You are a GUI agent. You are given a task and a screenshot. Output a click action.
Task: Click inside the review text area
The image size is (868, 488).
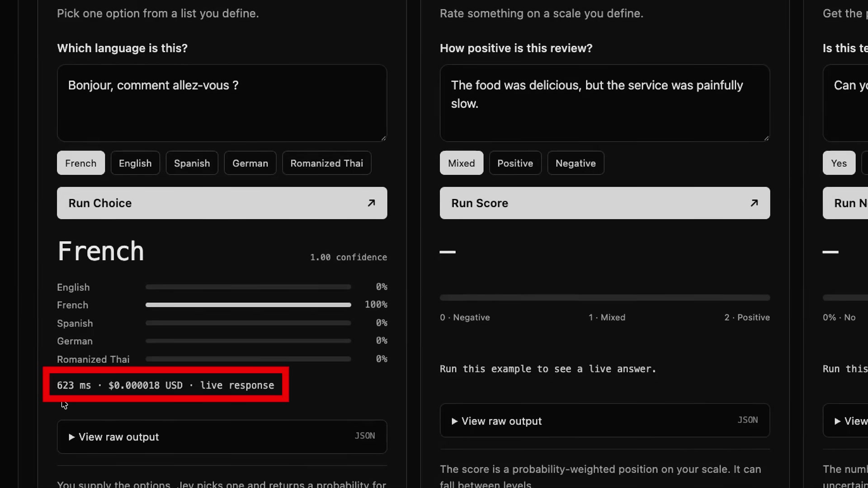pos(605,103)
